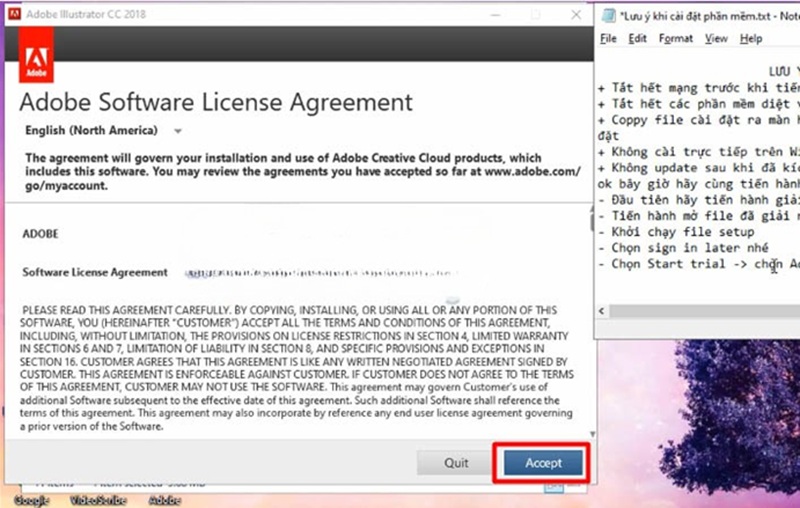The width and height of the screenshot is (800, 508).
Task: Close the Adobe Illustrator installer window
Action: coord(575,14)
